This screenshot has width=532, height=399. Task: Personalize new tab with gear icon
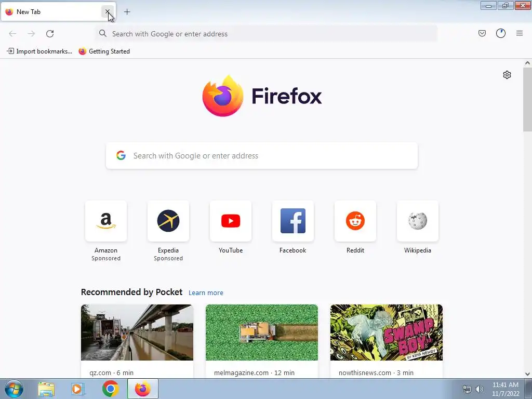point(507,75)
